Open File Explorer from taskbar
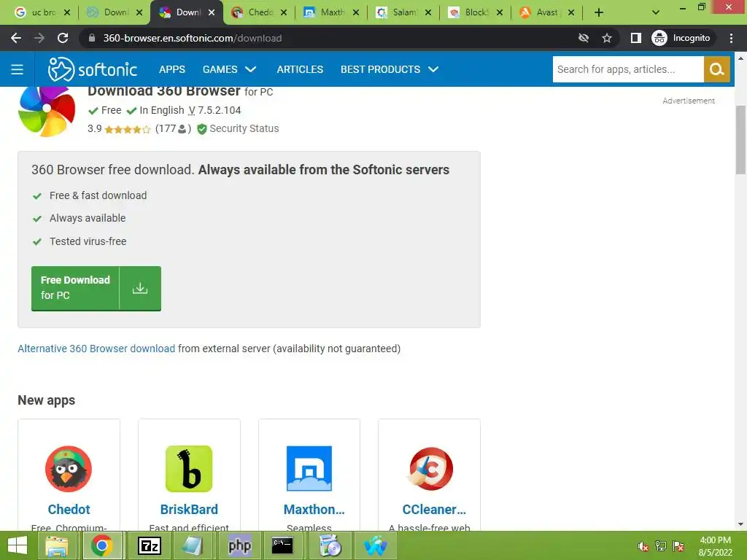Screen dimensions: 747x560 coord(57,545)
